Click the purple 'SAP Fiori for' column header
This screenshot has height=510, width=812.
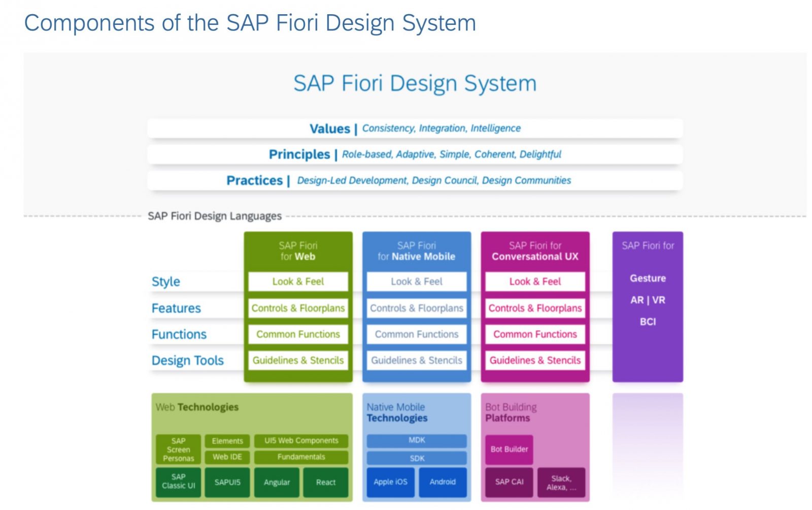648,246
